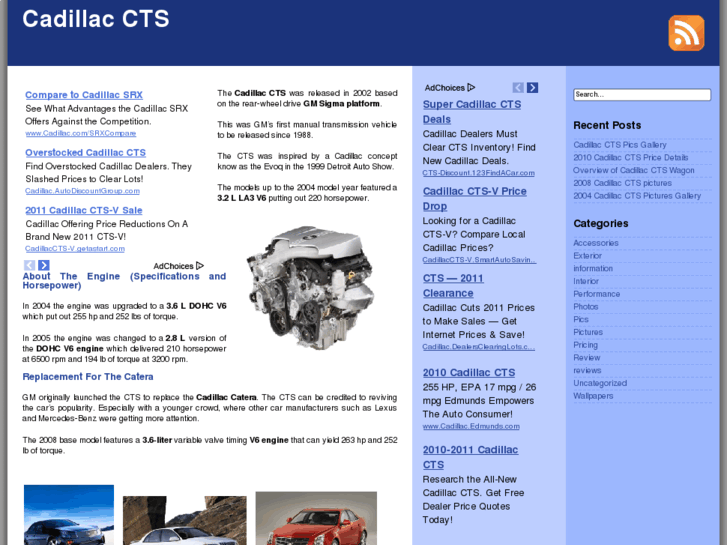Open the Accessories category
The image size is (727, 545).
point(596,243)
